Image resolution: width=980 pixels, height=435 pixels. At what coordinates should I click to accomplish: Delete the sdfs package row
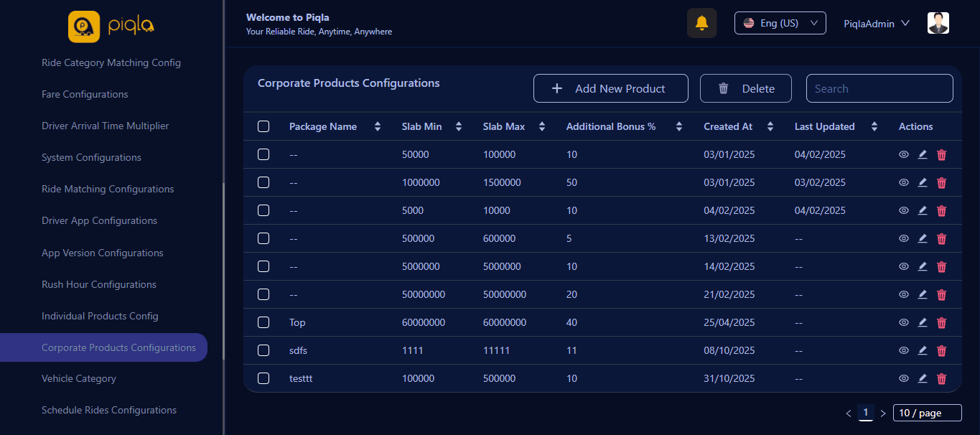point(941,350)
